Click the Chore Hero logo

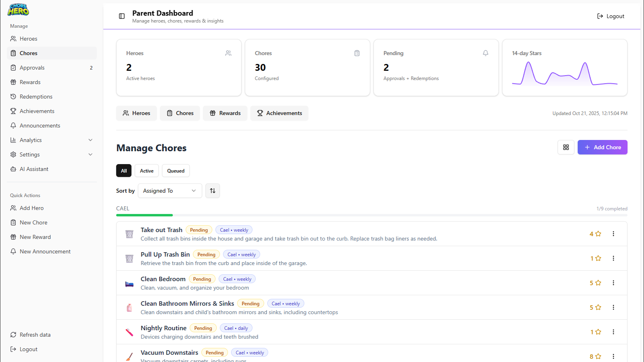coord(18,10)
